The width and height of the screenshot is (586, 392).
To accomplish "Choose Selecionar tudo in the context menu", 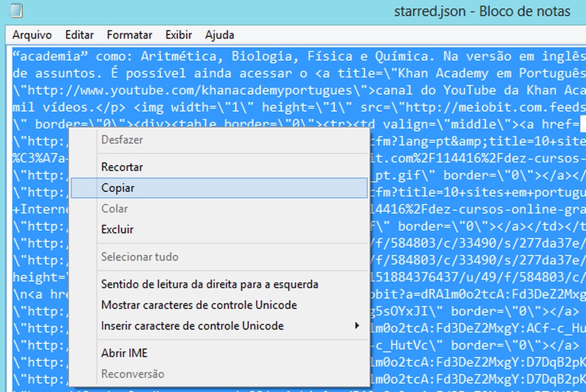I will [219, 257].
